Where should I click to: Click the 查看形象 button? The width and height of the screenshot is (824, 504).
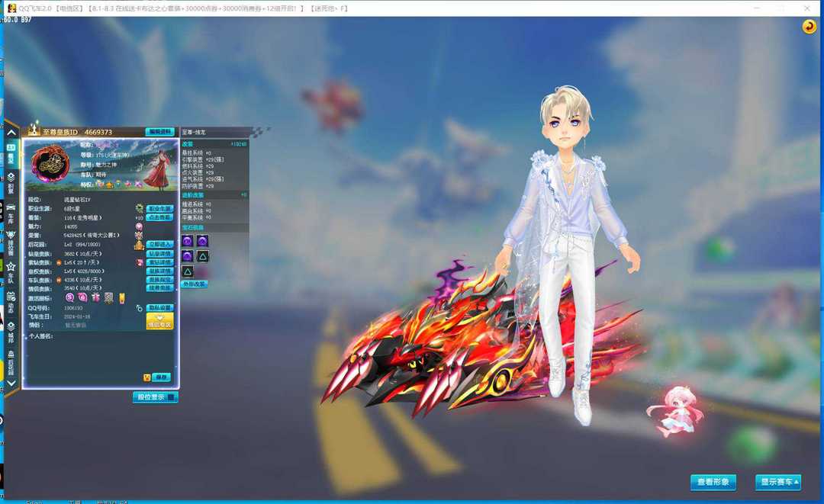[x=714, y=482]
